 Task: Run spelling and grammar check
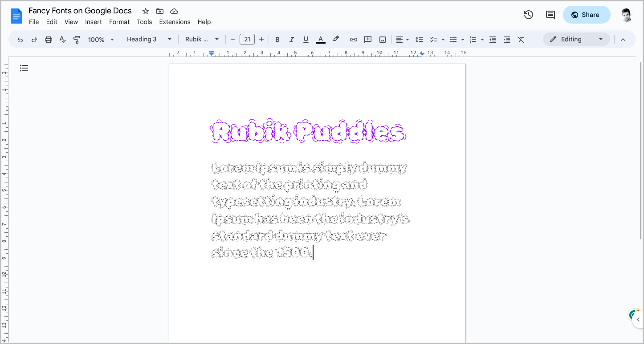coord(62,39)
